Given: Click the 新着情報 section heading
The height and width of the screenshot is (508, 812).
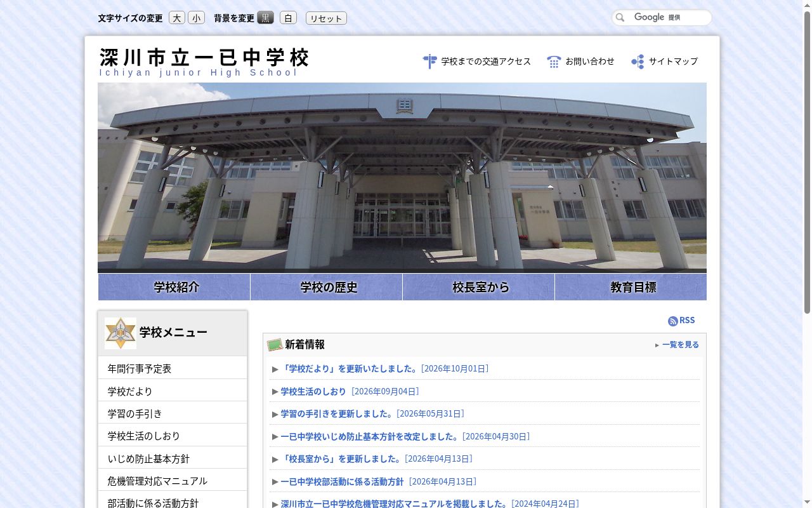Looking at the screenshot, I should point(304,345).
